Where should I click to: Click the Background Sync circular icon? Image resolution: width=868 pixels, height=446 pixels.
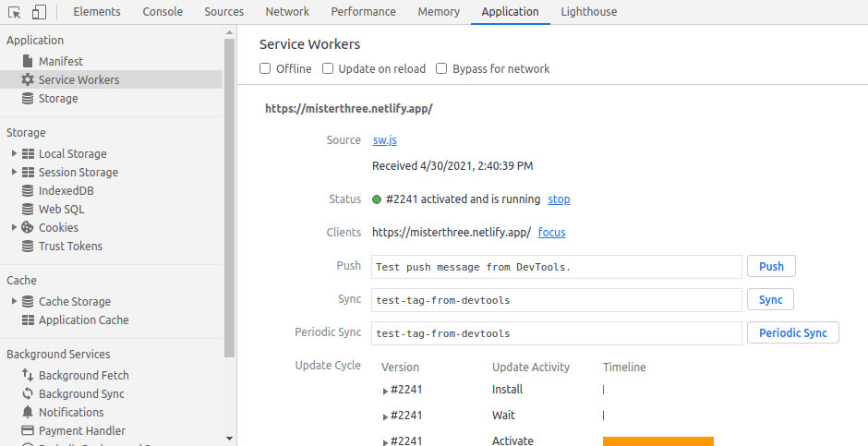(x=28, y=394)
